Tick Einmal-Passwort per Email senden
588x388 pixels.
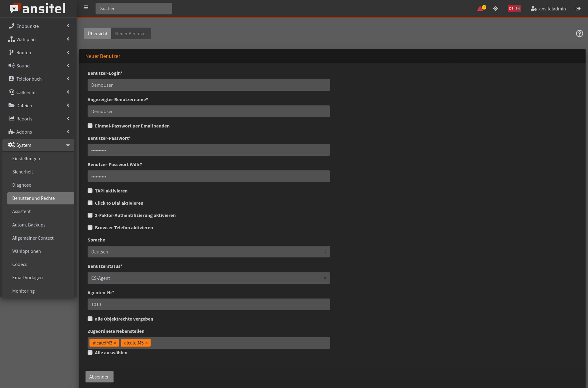click(90, 126)
